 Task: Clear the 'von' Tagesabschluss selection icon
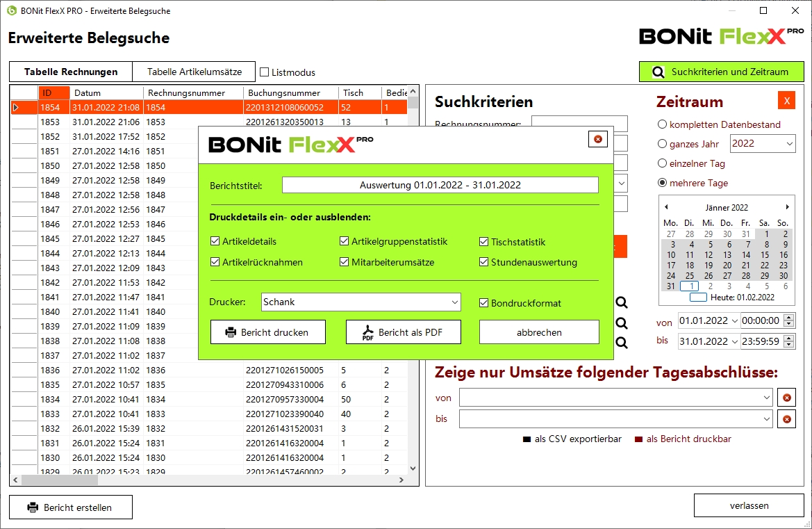786,398
